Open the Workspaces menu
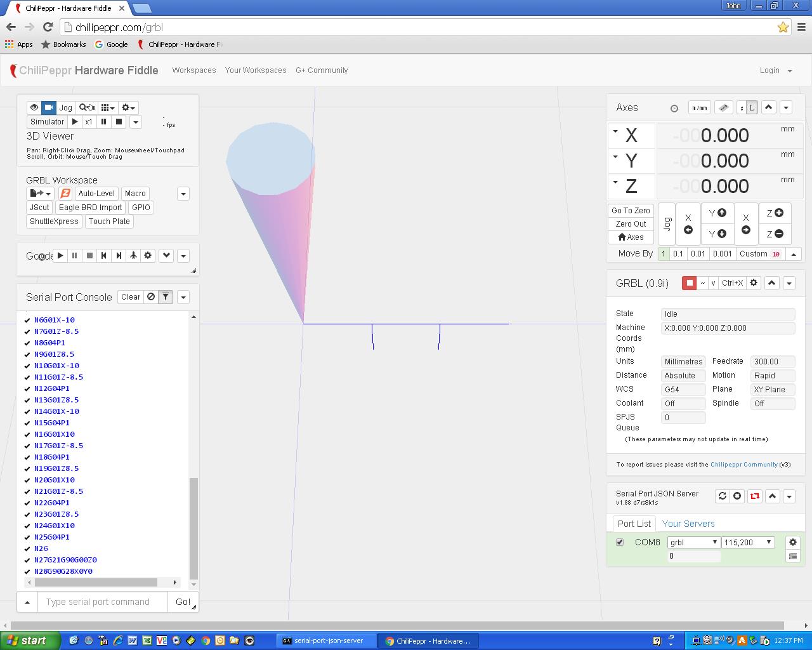Image resolution: width=812 pixels, height=650 pixels. pos(194,70)
